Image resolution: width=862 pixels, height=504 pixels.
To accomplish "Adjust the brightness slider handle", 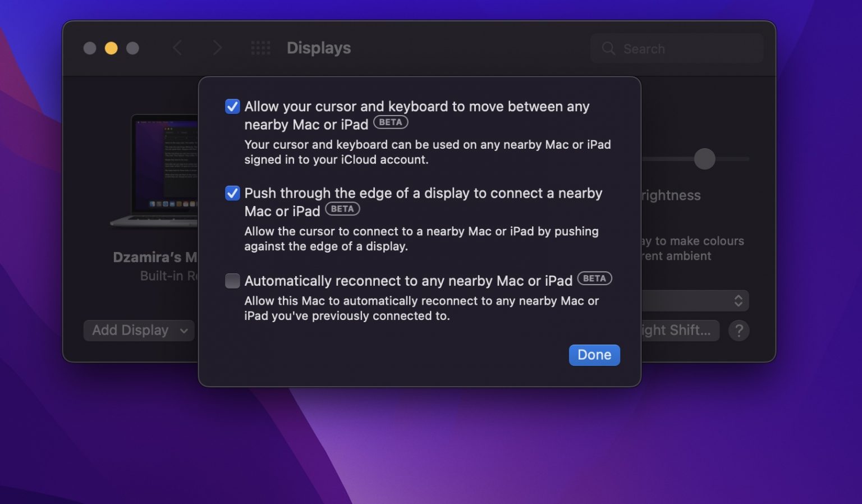I will tap(705, 159).
